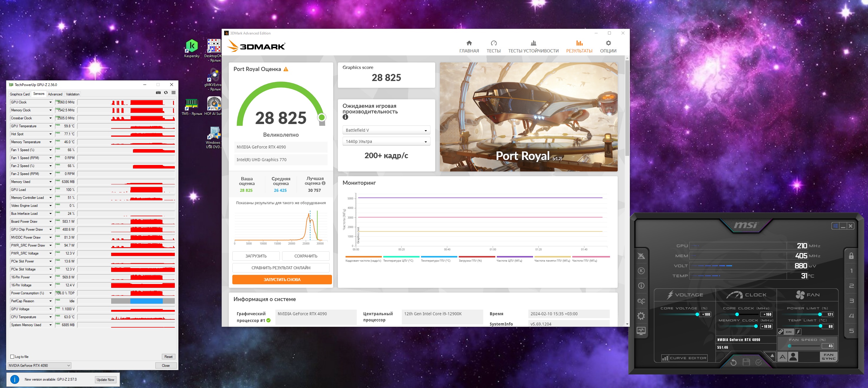The height and width of the screenshot is (388, 868).
Task: Click GPU-Z refresh icon
Action: 166,93
